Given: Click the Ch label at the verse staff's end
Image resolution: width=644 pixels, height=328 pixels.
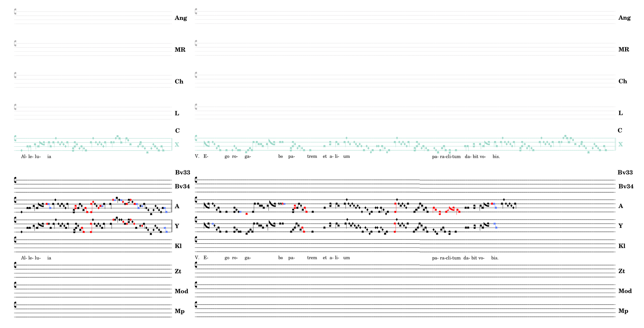Looking at the screenshot, I should pyautogui.click(x=623, y=82).
